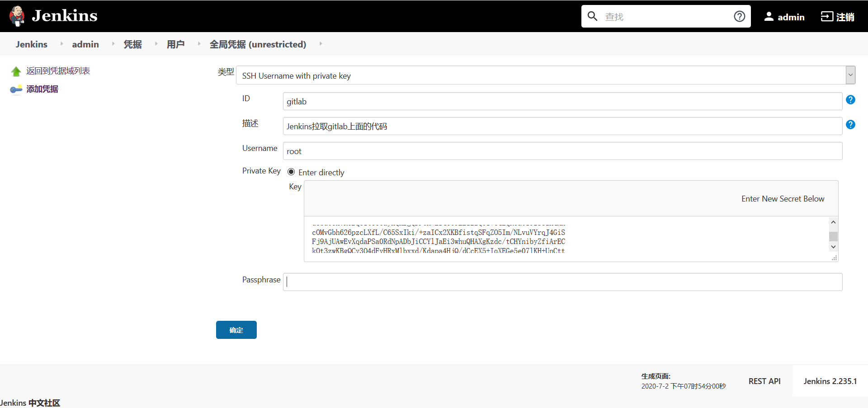Click the 注销 logout link
Screen dimensions: 868x408
(845, 17)
